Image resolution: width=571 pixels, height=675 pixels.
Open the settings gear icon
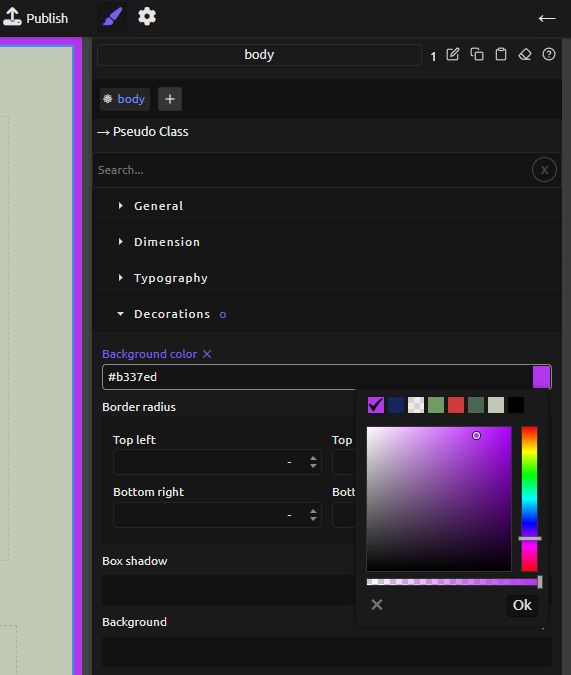click(x=147, y=17)
